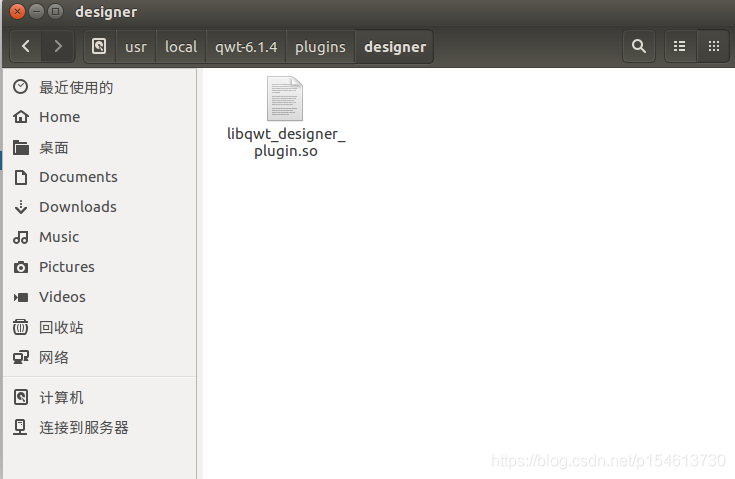Viewport: 735px width, 479px height.
Task: Navigate to usr in the path bar
Action: [136, 46]
